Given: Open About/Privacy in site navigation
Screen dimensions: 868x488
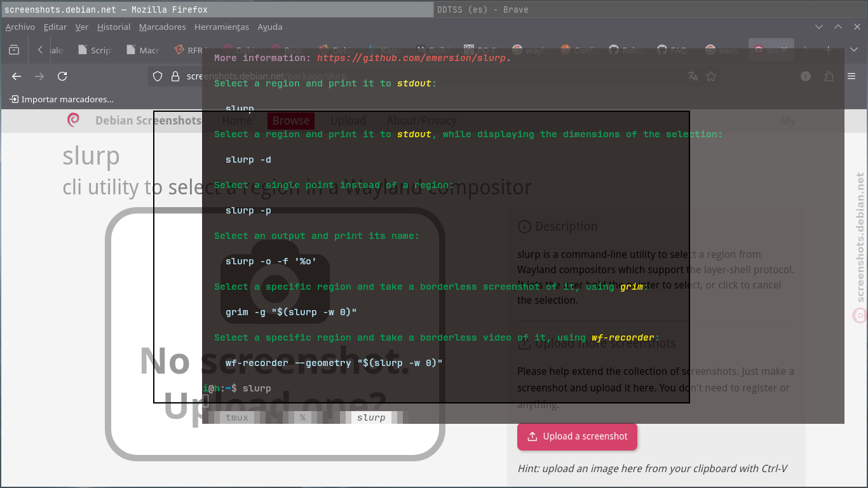Looking at the screenshot, I should [x=421, y=120].
